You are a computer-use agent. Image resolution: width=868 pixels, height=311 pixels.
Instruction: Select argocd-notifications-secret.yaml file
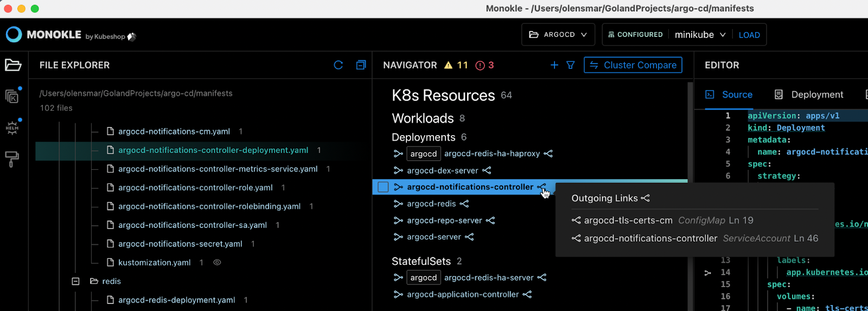(180, 244)
